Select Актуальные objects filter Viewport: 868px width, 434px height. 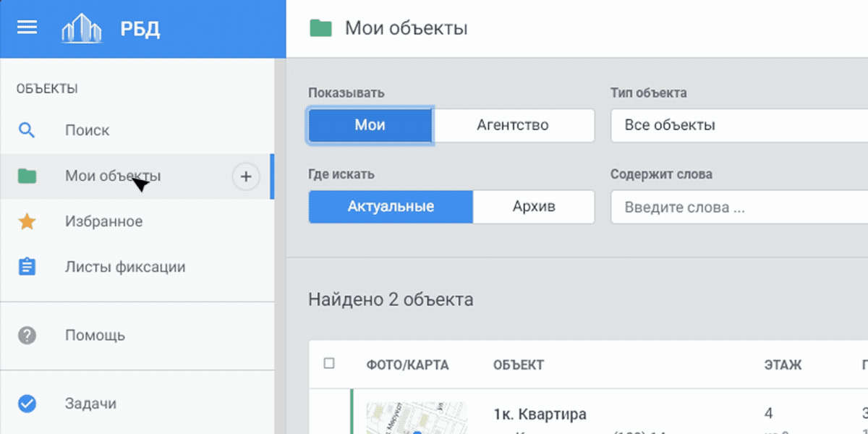391,207
